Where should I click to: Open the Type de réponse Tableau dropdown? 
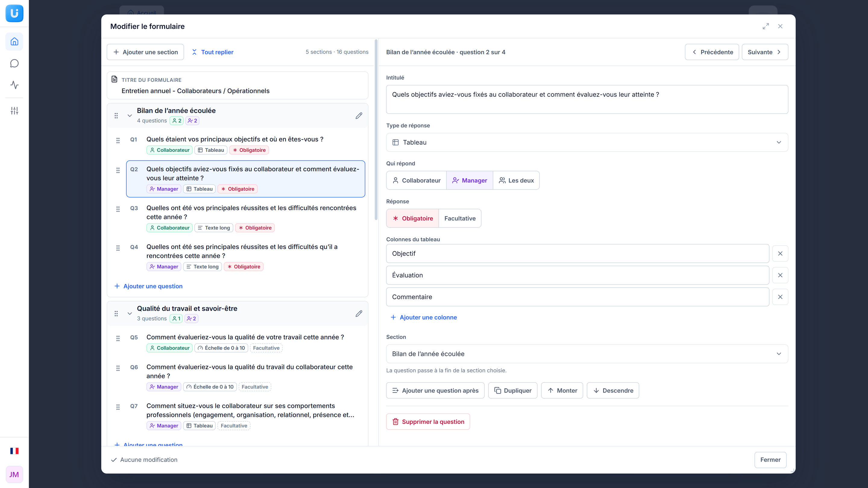[x=587, y=142]
